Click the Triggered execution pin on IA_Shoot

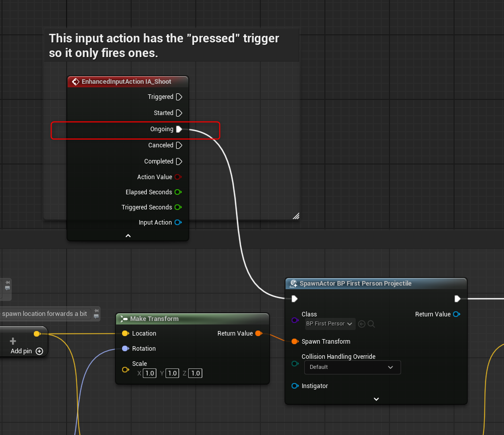click(x=180, y=97)
